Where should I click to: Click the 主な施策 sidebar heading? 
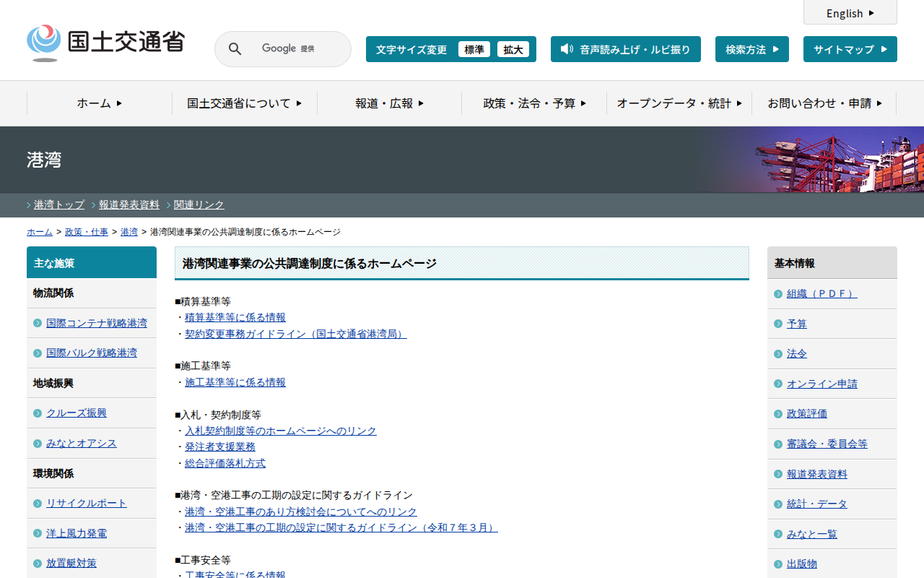(x=92, y=262)
